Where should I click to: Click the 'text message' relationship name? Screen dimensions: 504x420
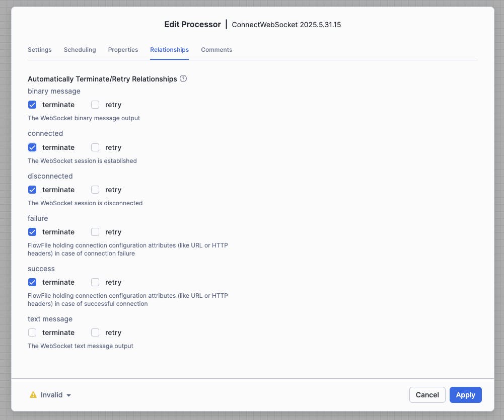50,319
